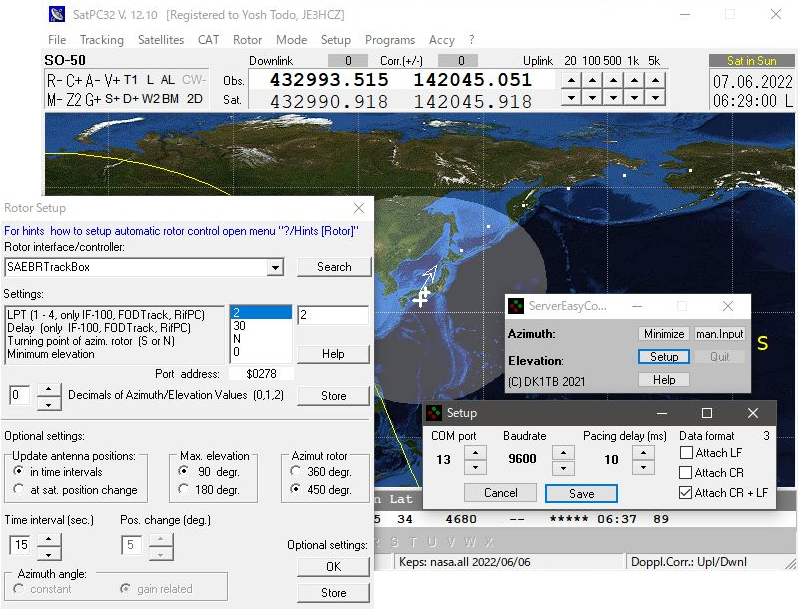798x609 pixels.
Task: Decrease uplink frequency by 20 Hz
Action: [x=571, y=97]
